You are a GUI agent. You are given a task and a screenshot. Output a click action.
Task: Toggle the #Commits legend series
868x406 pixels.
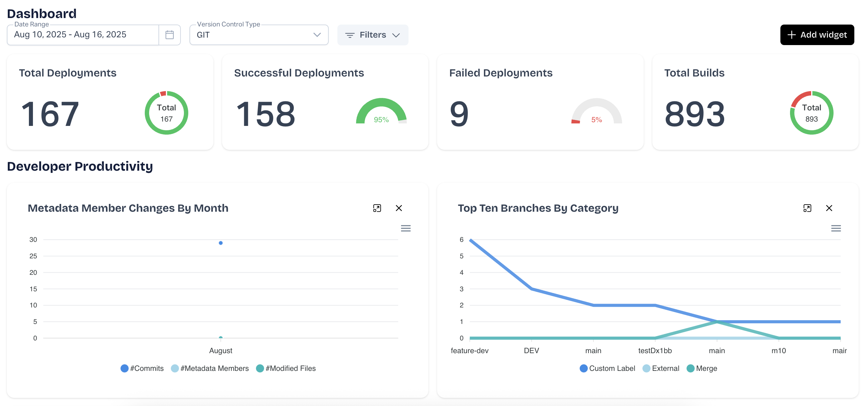pos(142,368)
